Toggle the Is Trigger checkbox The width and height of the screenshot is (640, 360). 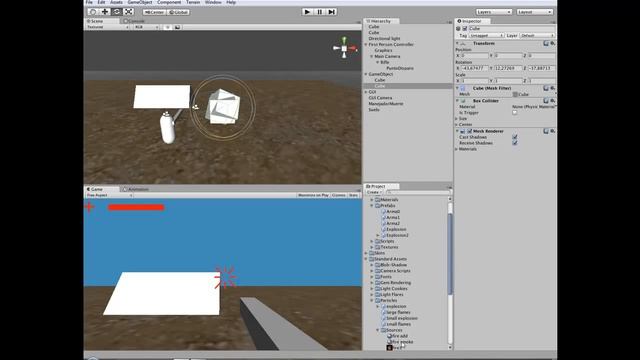tap(515, 113)
